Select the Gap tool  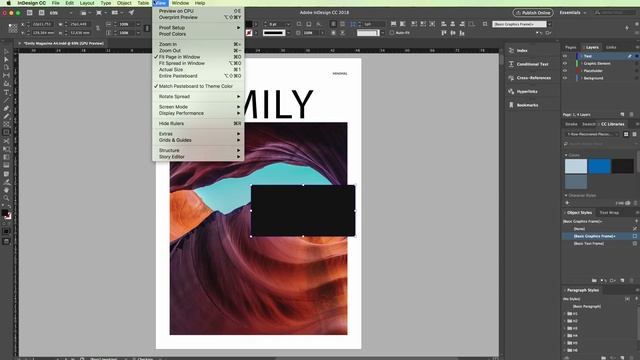[6, 76]
